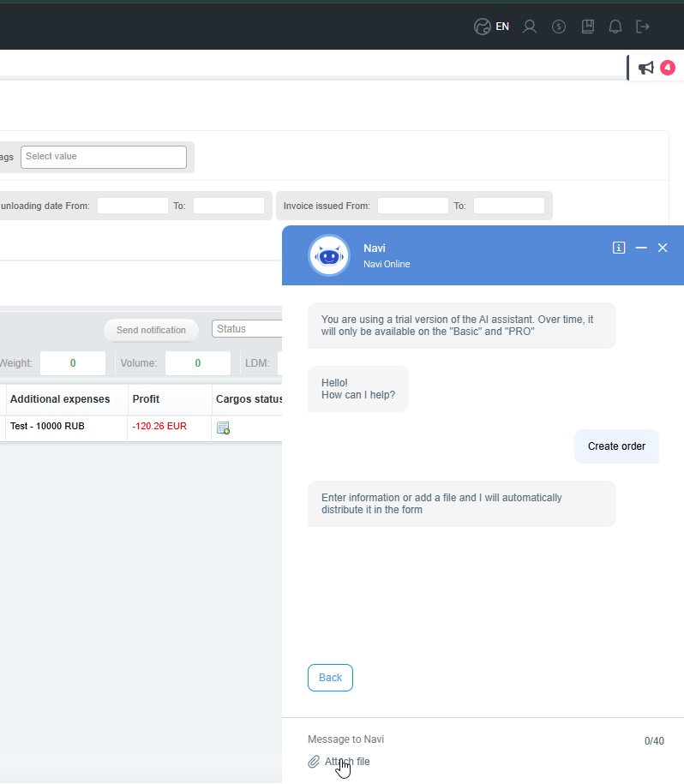684x784 pixels.
Task: Switch language via EN label
Action: 502,27
